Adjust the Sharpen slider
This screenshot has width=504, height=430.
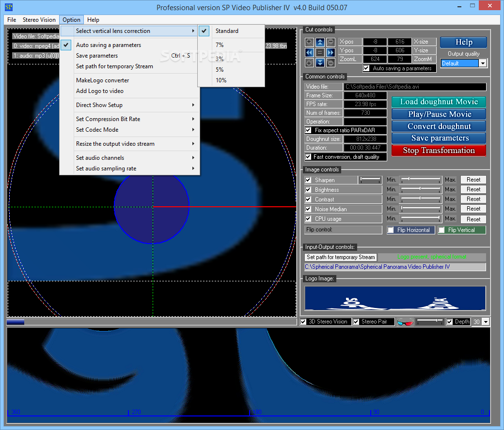421,179
